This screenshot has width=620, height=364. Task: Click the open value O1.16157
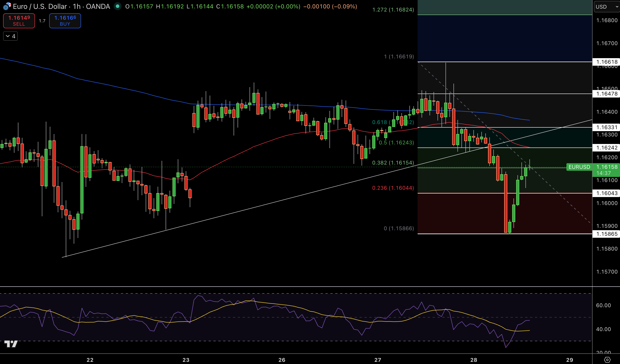(x=139, y=6)
